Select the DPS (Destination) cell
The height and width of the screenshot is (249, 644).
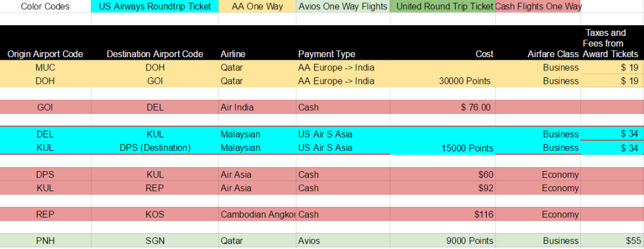[155, 148]
